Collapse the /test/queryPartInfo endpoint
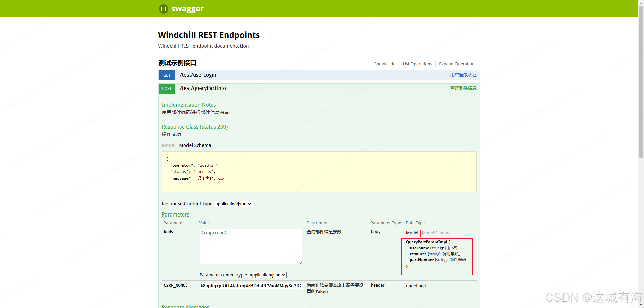 tap(203, 88)
